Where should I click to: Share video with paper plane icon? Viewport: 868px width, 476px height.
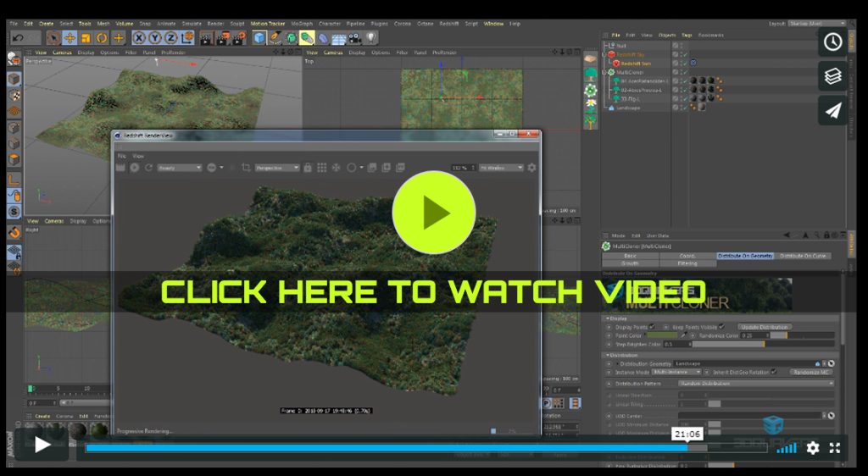pos(832,111)
